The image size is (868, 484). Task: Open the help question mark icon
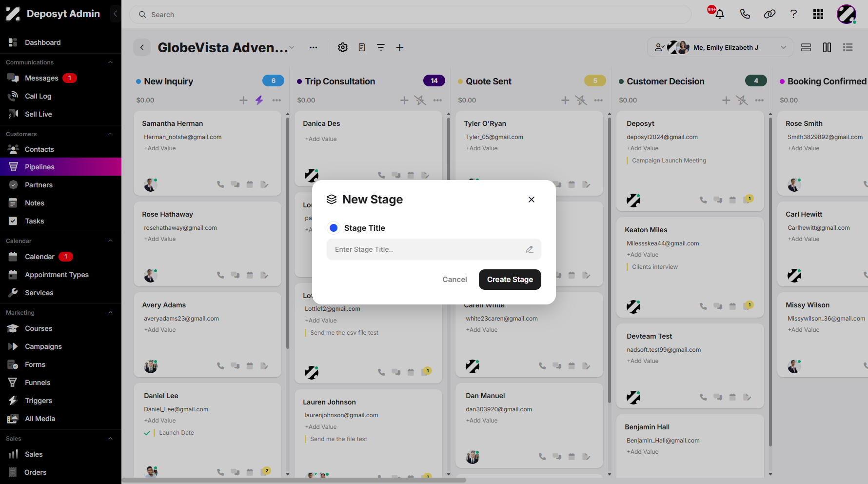793,14
